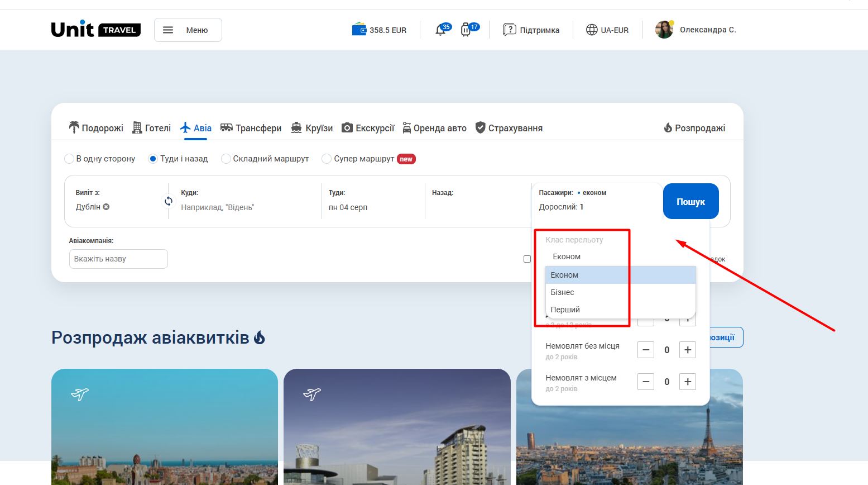Increase Немовлят без місця count
The image size is (868, 485).
tap(688, 350)
